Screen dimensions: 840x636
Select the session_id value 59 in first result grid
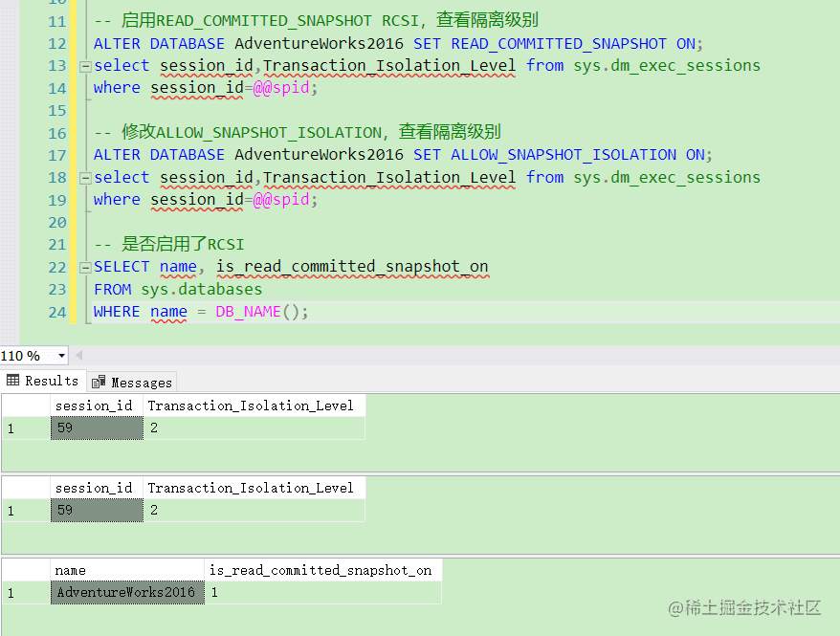96,428
